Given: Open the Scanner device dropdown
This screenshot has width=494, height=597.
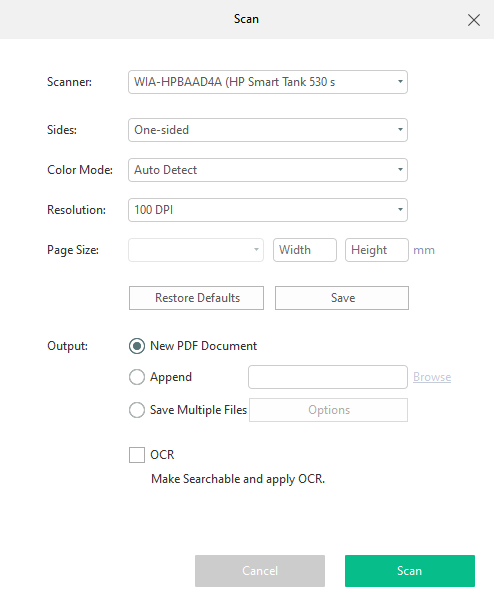Looking at the screenshot, I should tap(268, 82).
